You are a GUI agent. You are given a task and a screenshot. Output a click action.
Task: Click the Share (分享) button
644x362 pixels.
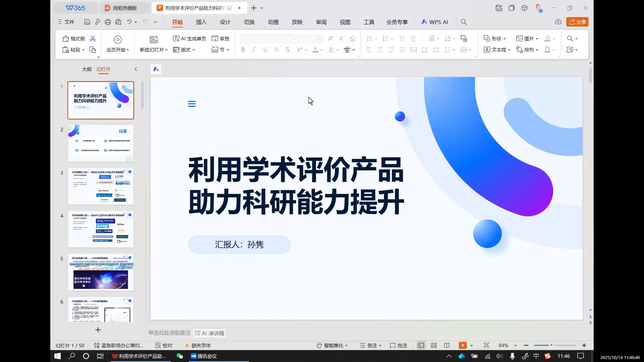click(577, 22)
